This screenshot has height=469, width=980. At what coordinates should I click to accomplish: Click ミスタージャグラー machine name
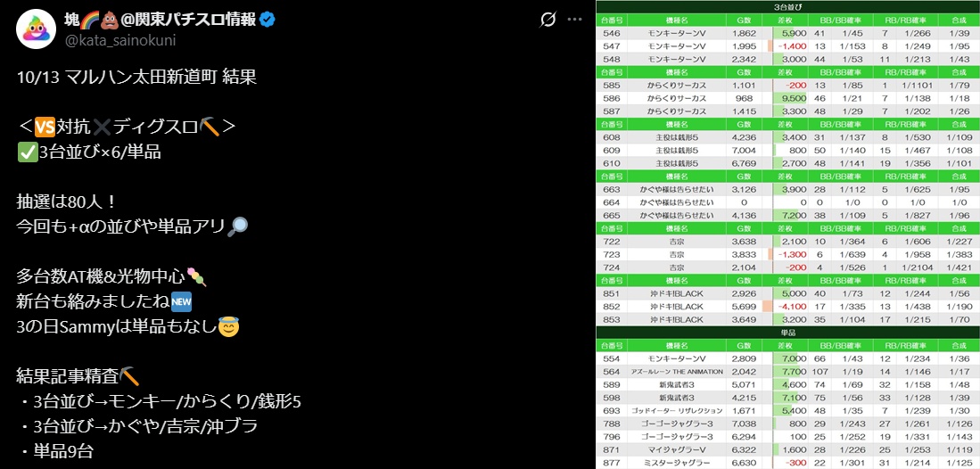click(x=677, y=463)
